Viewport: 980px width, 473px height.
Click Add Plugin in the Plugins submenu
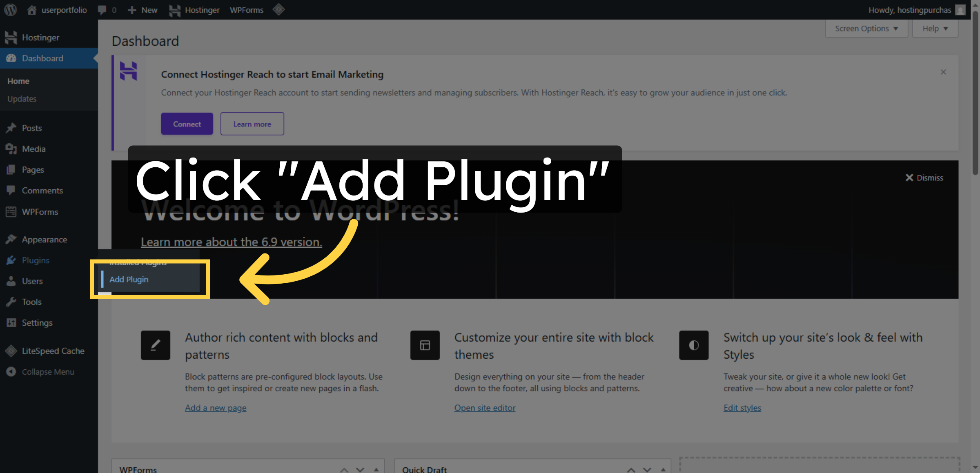129,279
